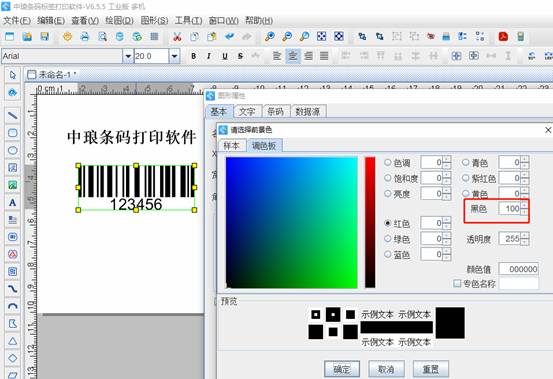The height and width of the screenshot is (379, 553).
Task: Increase the 黑色 black value stepper
Action: pyautogui.click(x=524, y=206)
